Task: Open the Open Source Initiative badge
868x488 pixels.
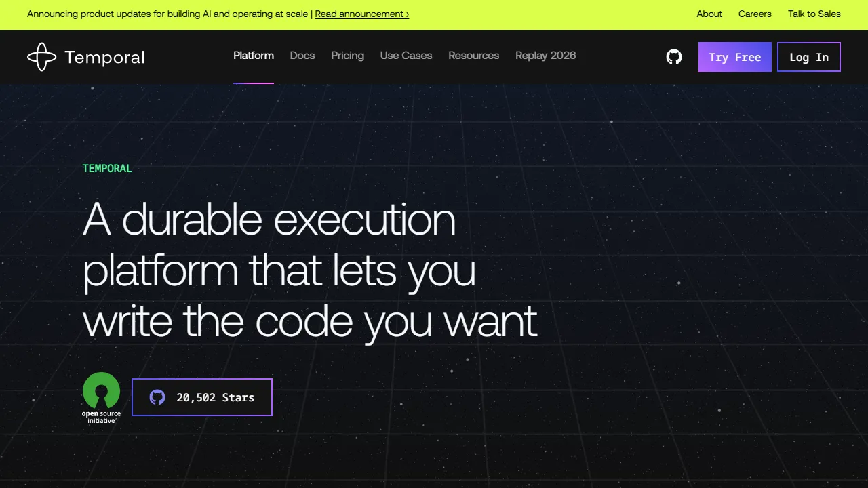Action: click(101, 398)
